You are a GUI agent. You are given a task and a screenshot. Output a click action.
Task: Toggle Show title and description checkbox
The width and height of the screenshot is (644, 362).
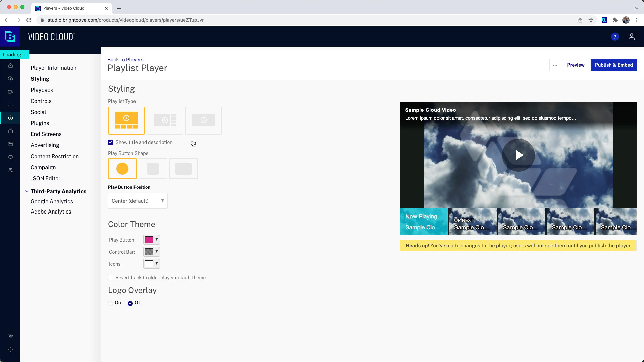tap(111, 142)
